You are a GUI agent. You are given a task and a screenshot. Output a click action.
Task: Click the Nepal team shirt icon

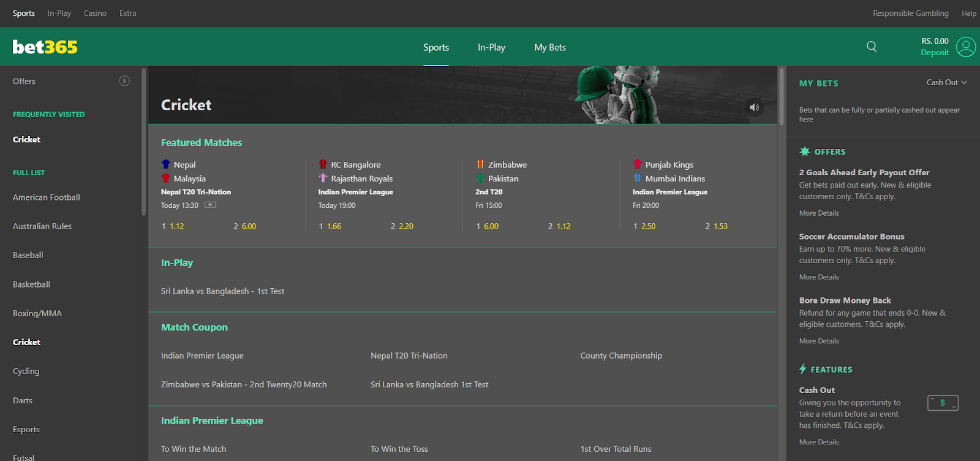click(166, 164)
